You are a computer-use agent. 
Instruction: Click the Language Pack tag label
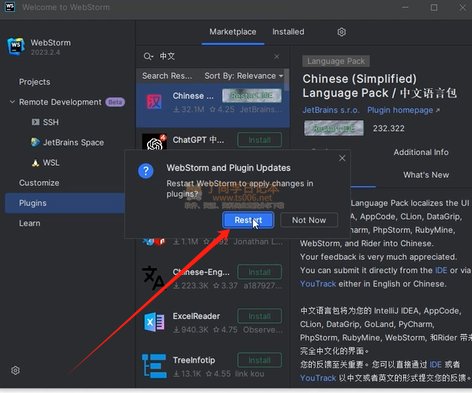coord(336,61)
